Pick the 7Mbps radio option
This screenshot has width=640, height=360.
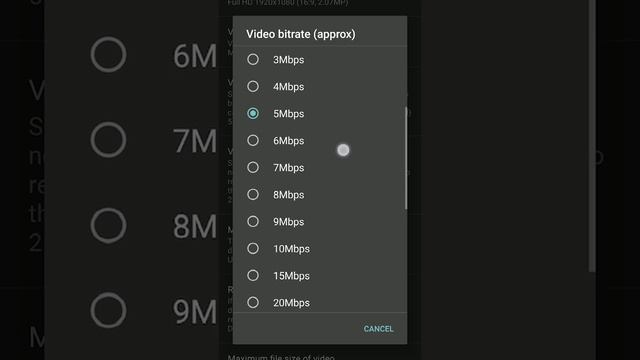[x=253, y=167]
